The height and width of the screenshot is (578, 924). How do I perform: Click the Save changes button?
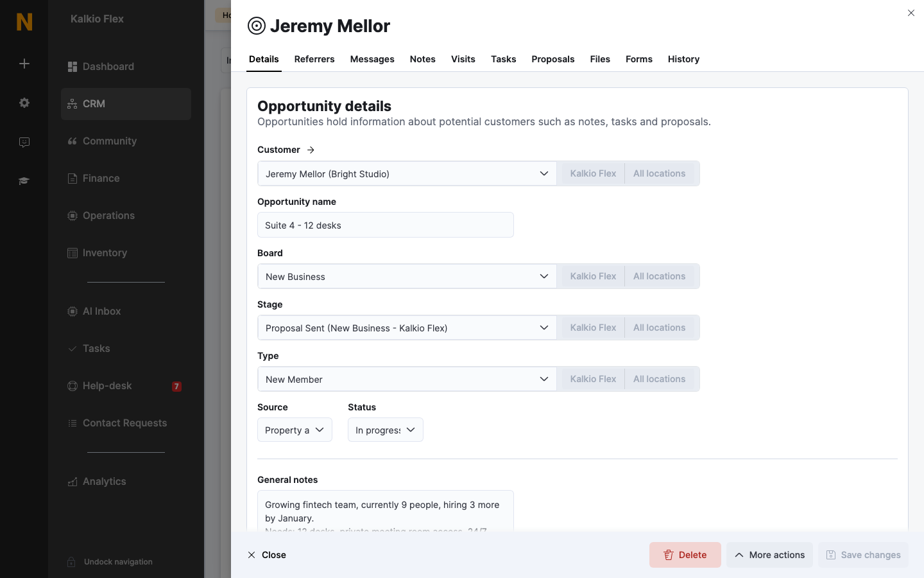[863, 555]
